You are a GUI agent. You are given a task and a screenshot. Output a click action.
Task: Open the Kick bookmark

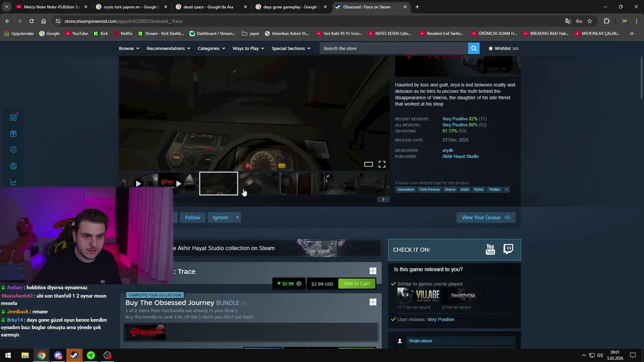coord(101,34)
